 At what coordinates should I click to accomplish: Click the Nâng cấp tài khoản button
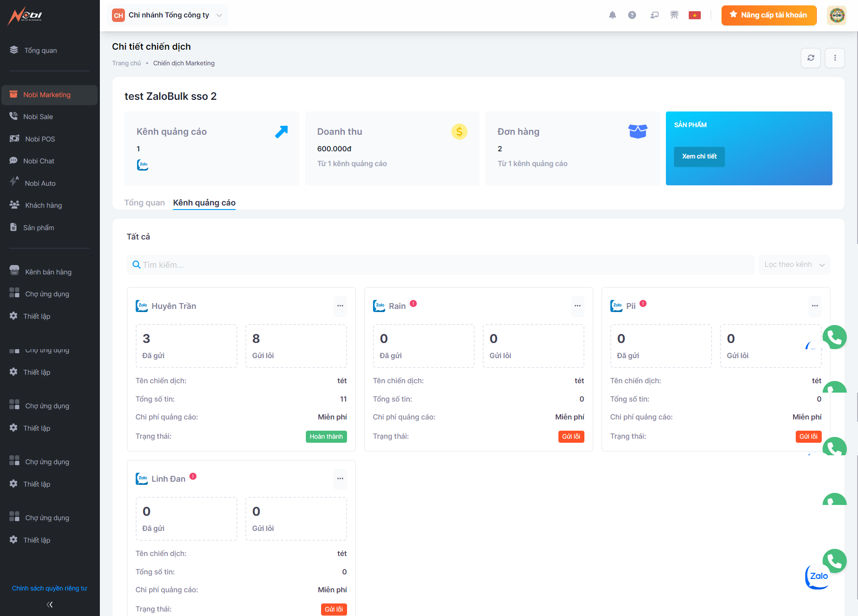click(x=769, y=15)
